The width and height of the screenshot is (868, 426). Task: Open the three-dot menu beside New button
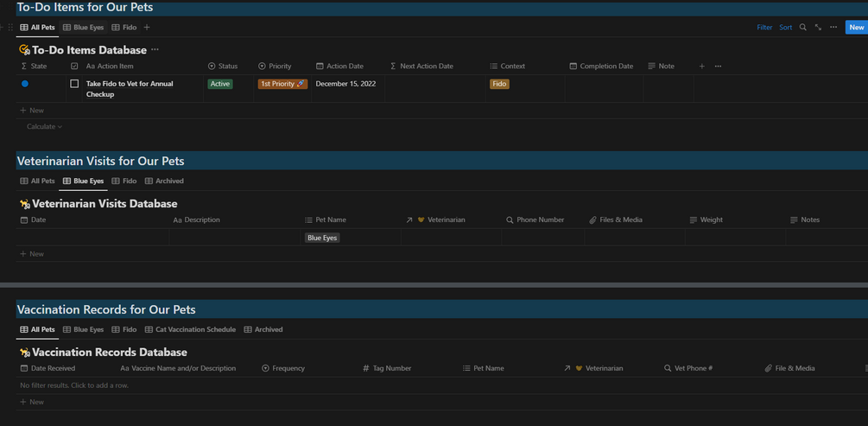(x=833, y=27)
